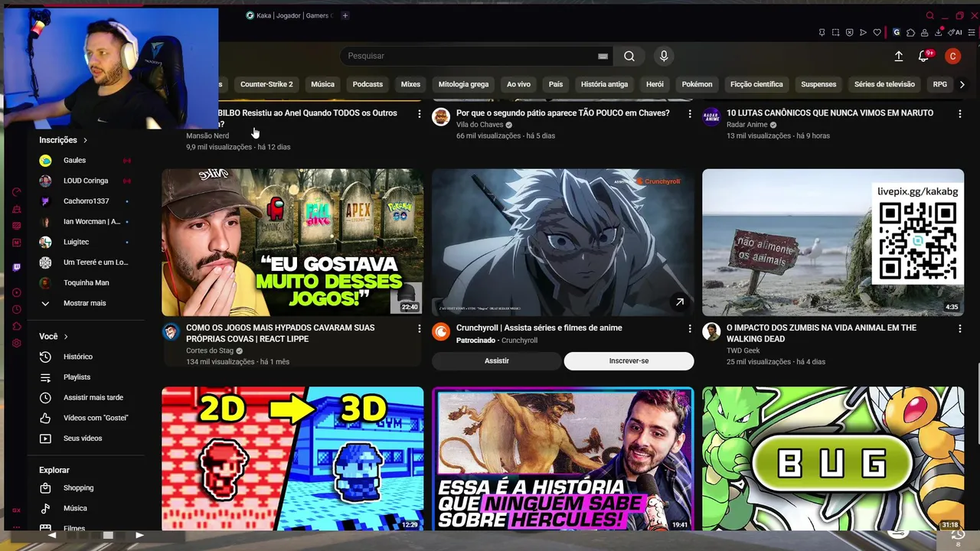This screenshot has height=551, width=980.
Task: Expand the Você section
Action: click(54, 337)
